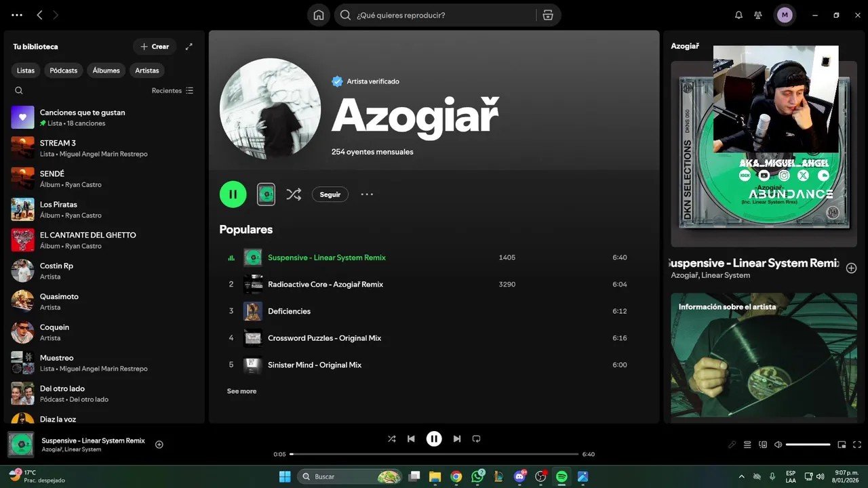Adjust the volume slider
868x488 pixels.
click(808, 445)
